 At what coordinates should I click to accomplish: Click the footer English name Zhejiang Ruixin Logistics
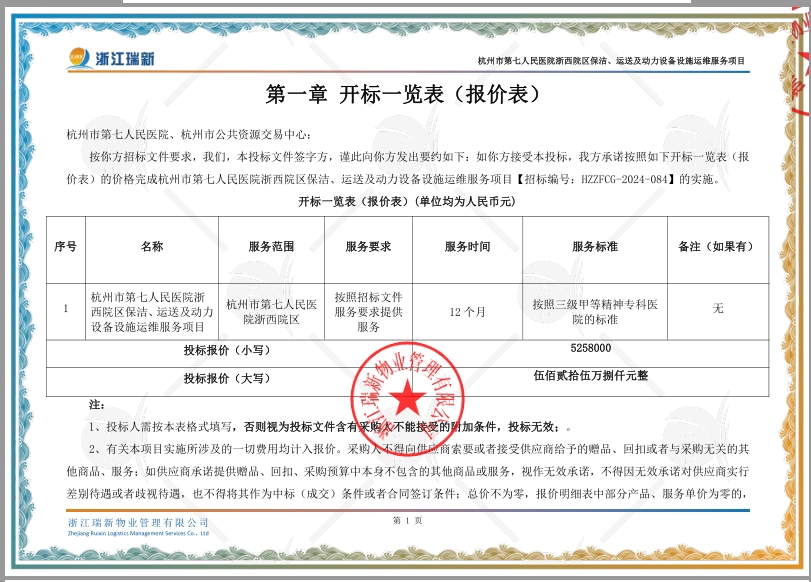pos(138,533)
